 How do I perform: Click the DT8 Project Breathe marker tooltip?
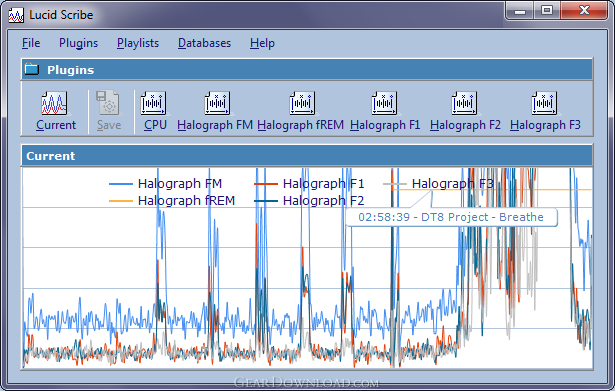(451, 217)
